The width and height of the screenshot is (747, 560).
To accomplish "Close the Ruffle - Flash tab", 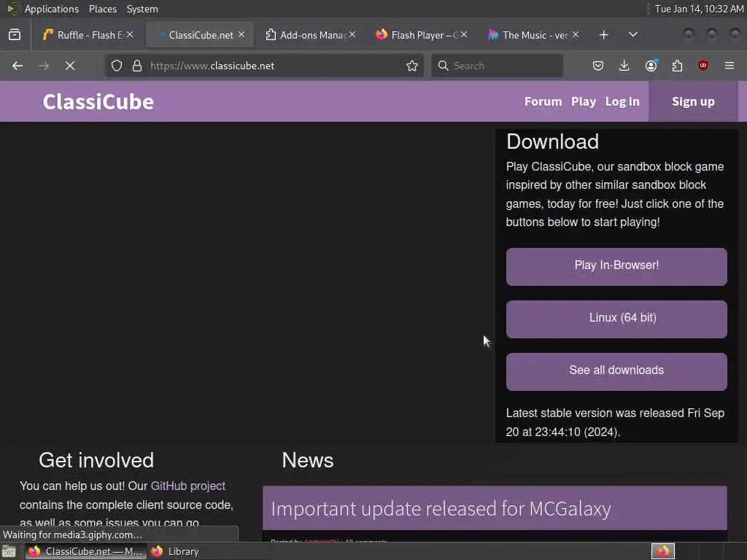I will pos(130,35).
